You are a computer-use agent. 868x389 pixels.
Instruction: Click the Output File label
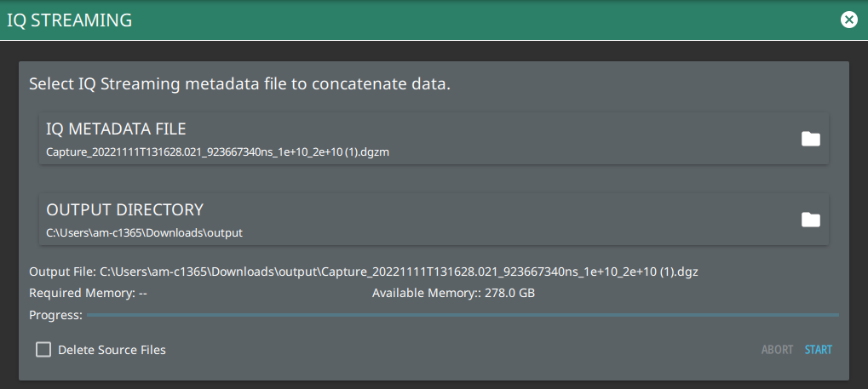[x=62, y=272]
